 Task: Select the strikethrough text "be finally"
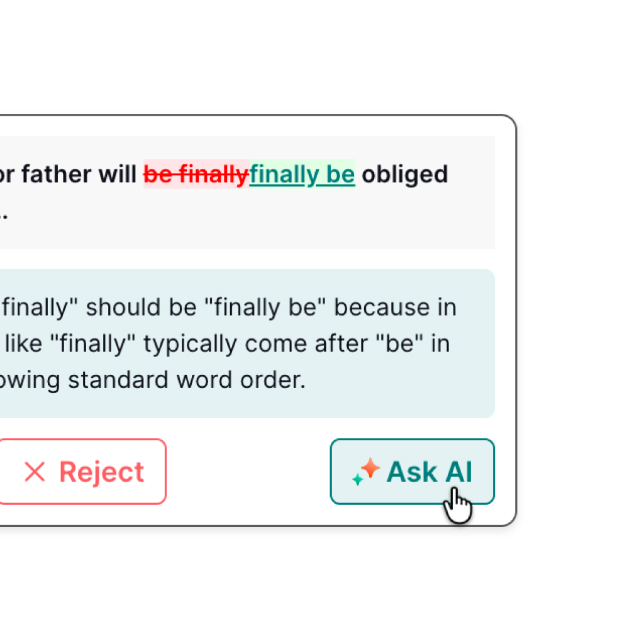pyautogui.click(x=195, y=174)
